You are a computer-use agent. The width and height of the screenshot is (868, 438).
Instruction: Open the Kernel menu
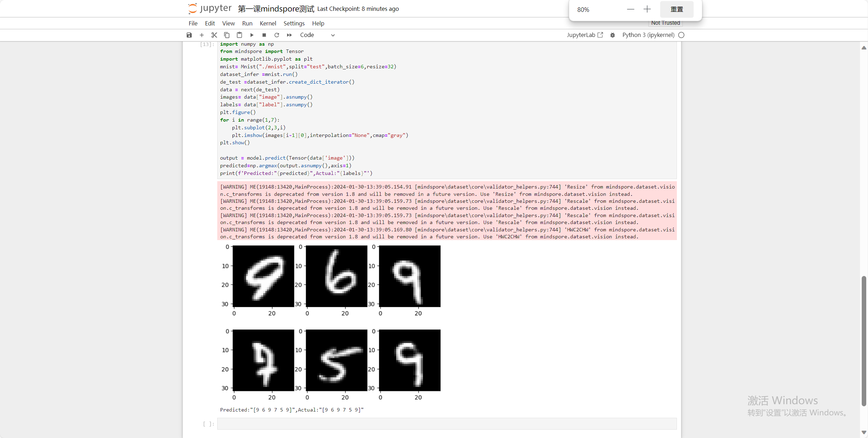point(268,23)
